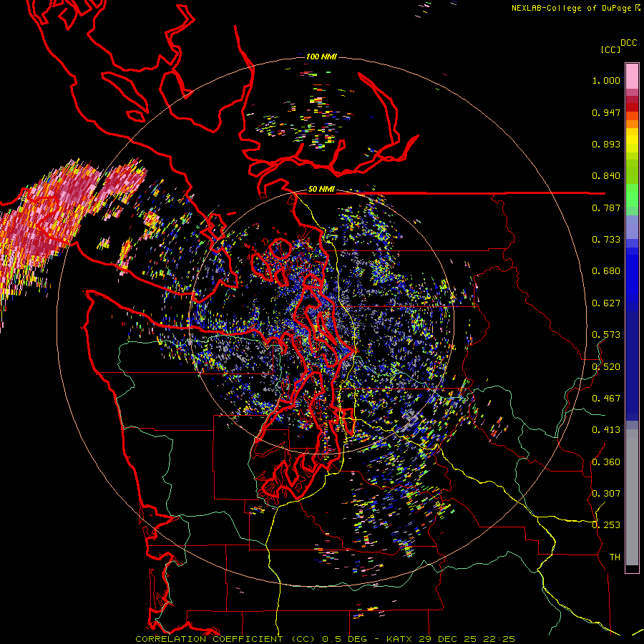This screenshot has height=644, width=644.
Task: Click the 0.413 scale value
Action: click(606, 430)
